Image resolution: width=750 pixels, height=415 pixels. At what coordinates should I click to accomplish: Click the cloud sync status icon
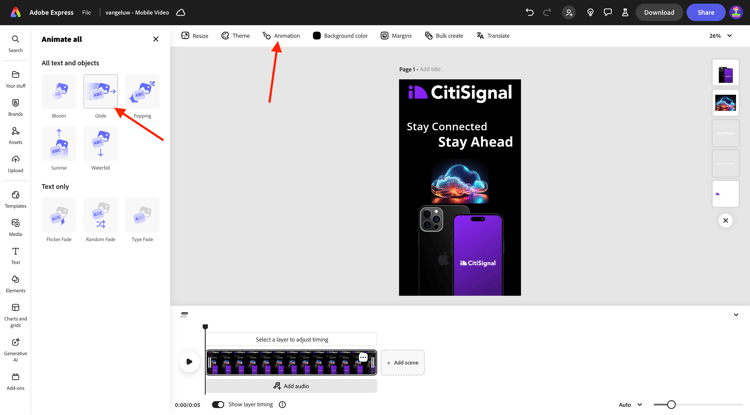pyautogui.click(x=181, y=12)
